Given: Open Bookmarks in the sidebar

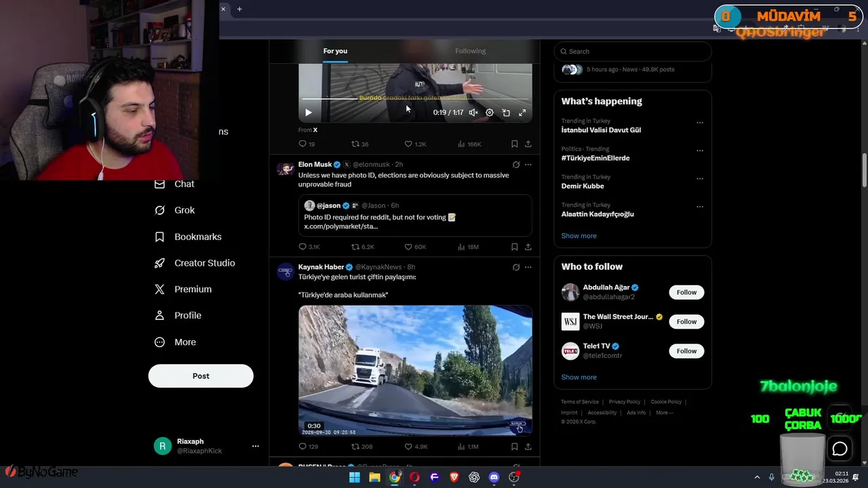Looking at the screenshot, I should click(188, 237).
